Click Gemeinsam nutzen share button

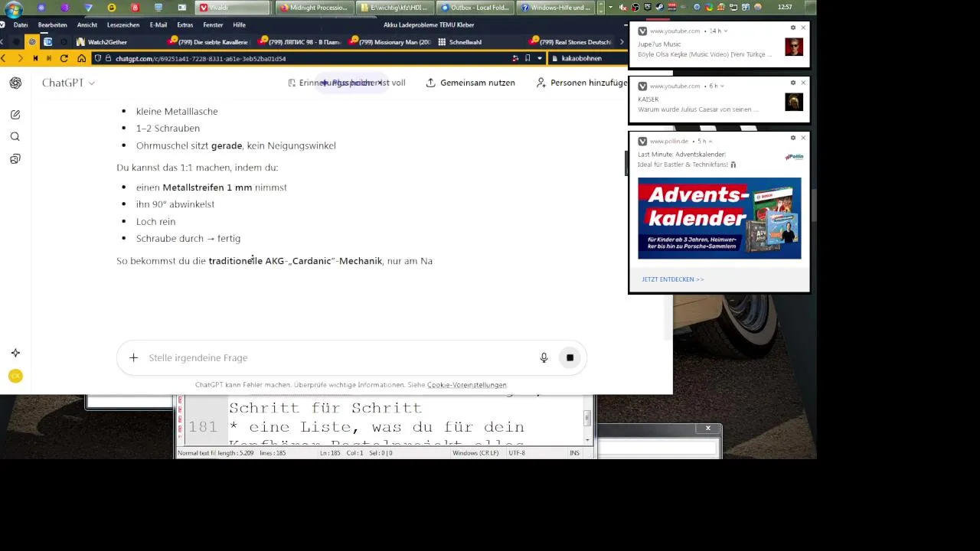pyautogui.click(x=470, y=83)
